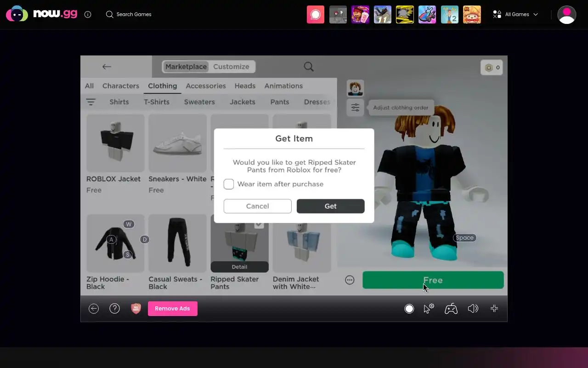Select the Accessories tab

[x=206, y=86]
